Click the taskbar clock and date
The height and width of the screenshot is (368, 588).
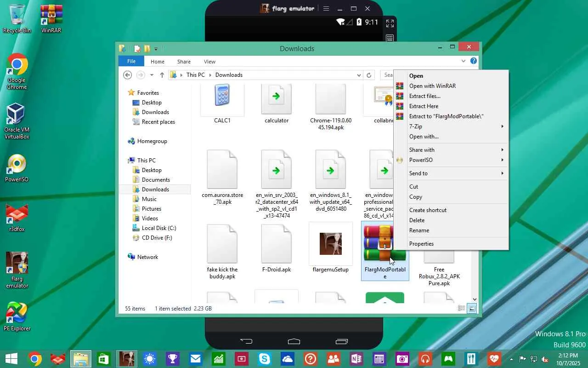[x=568, y=359]
